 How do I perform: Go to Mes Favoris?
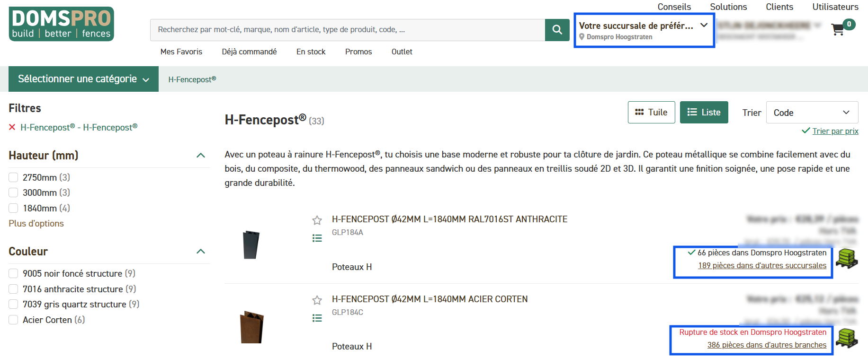coord(181,52)
